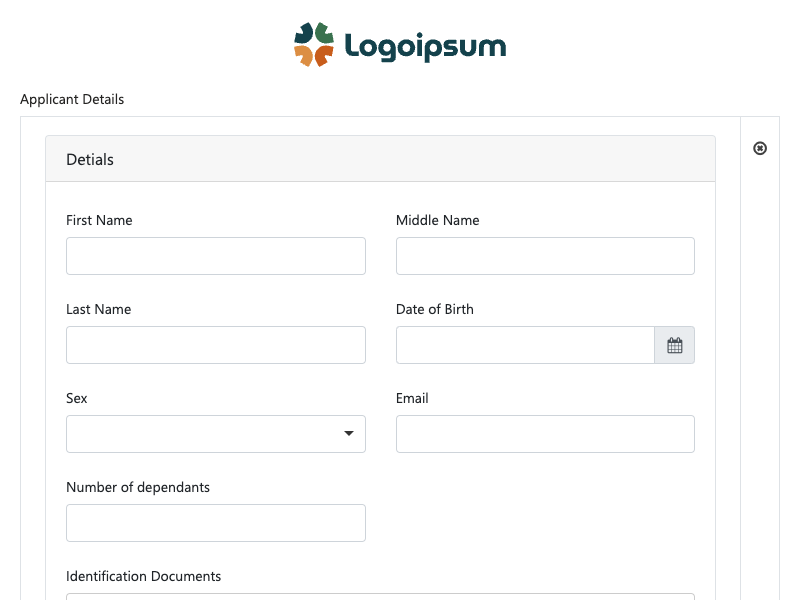Click the Middle Name label
800x600 pixels.
point(438,220)
